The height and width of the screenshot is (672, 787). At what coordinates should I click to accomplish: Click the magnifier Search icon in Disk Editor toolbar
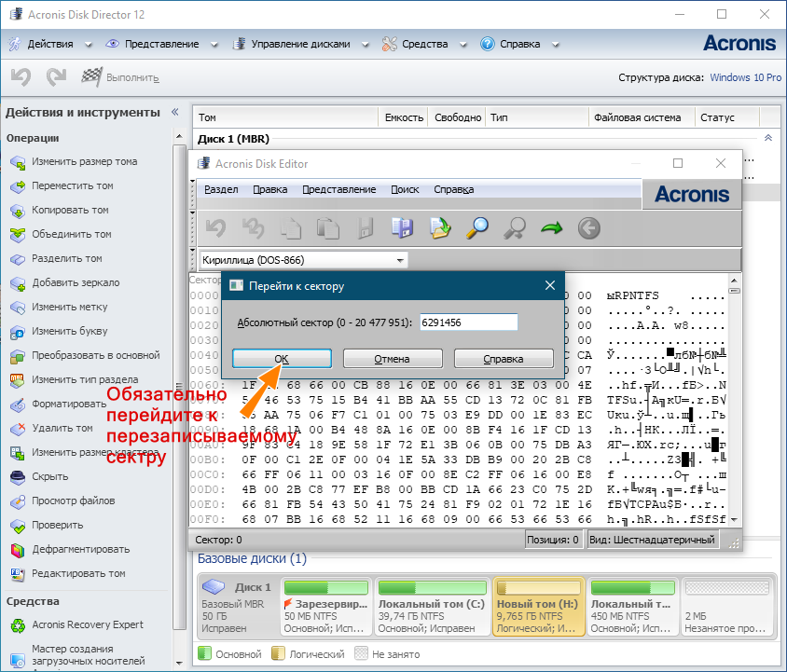tap(477, 227)
